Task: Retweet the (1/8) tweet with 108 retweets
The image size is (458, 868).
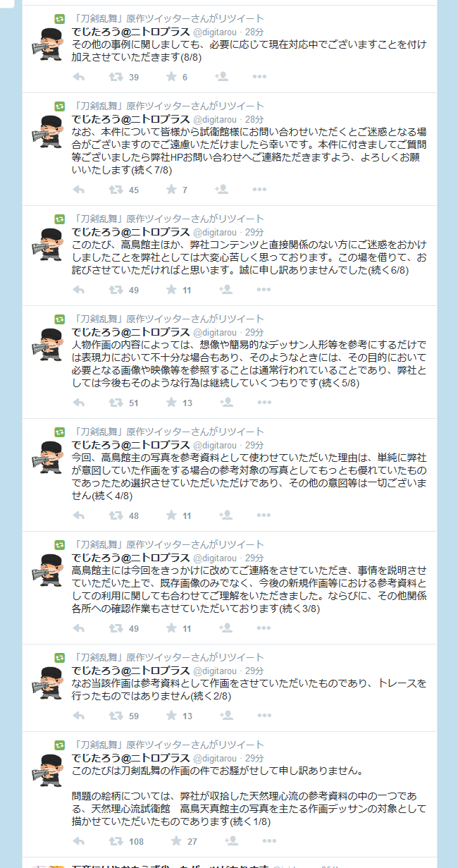Action: pos(115,841)
